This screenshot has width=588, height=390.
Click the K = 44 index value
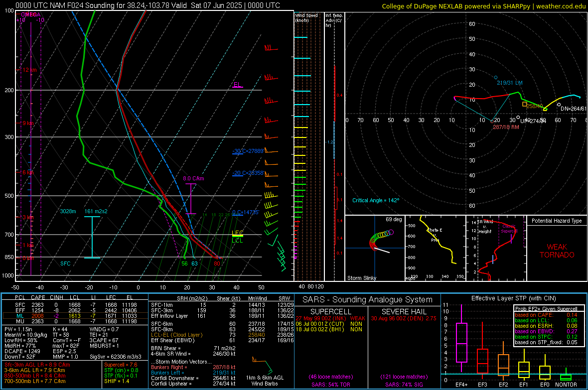(x=60, y=329)
